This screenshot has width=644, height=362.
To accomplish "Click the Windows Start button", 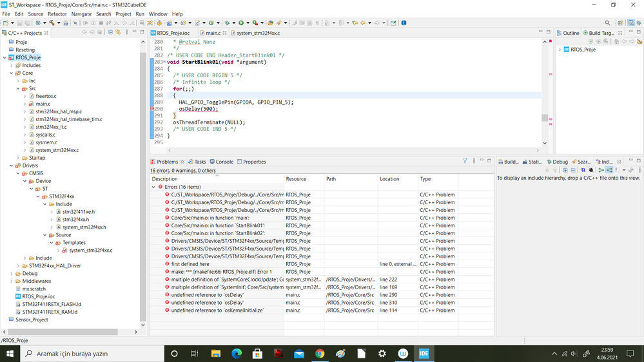I will click(10, 354).
